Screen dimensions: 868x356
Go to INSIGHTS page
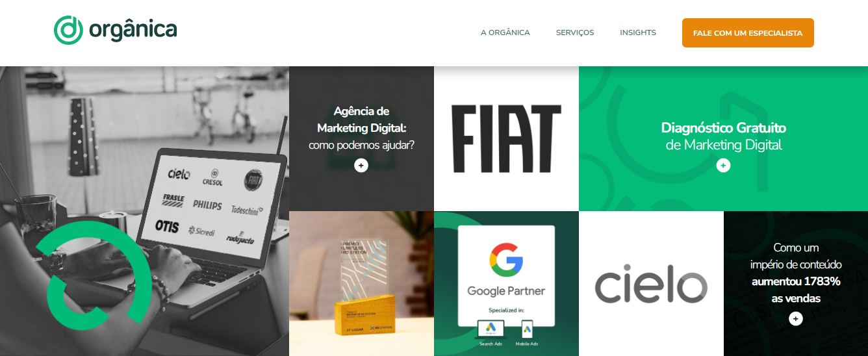tap(638, 32)
